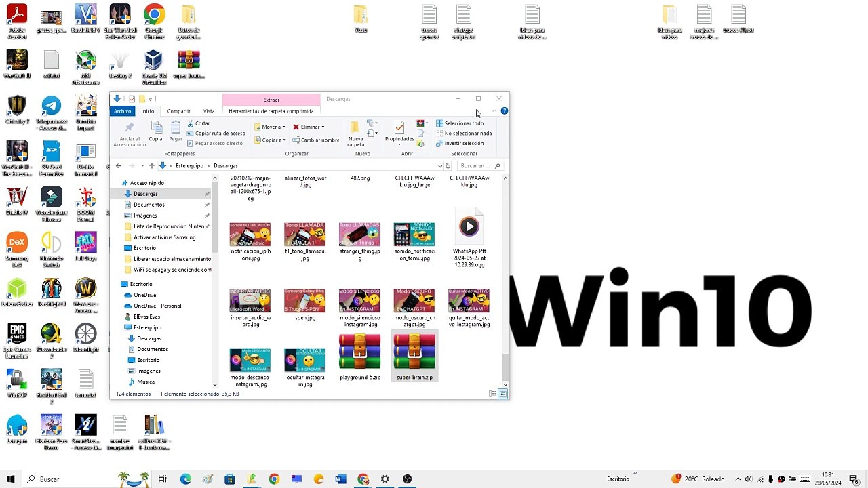
Task: Open Herramientas de carpeta comprimida tab
Action: (x=271, y=111)
